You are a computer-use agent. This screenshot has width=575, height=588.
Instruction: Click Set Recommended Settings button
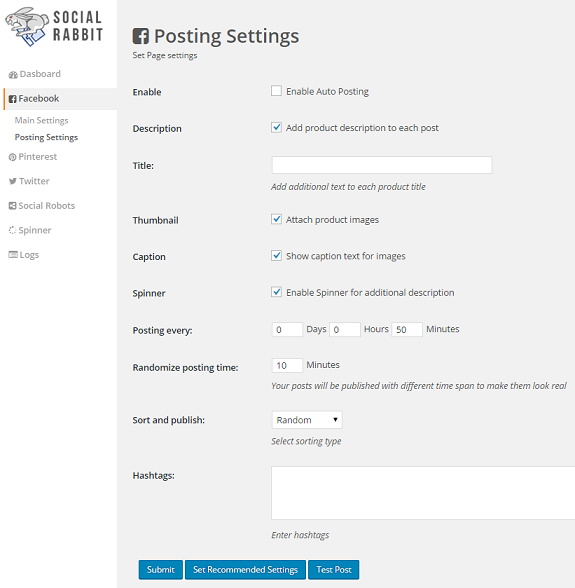click(x=245, y=570)
